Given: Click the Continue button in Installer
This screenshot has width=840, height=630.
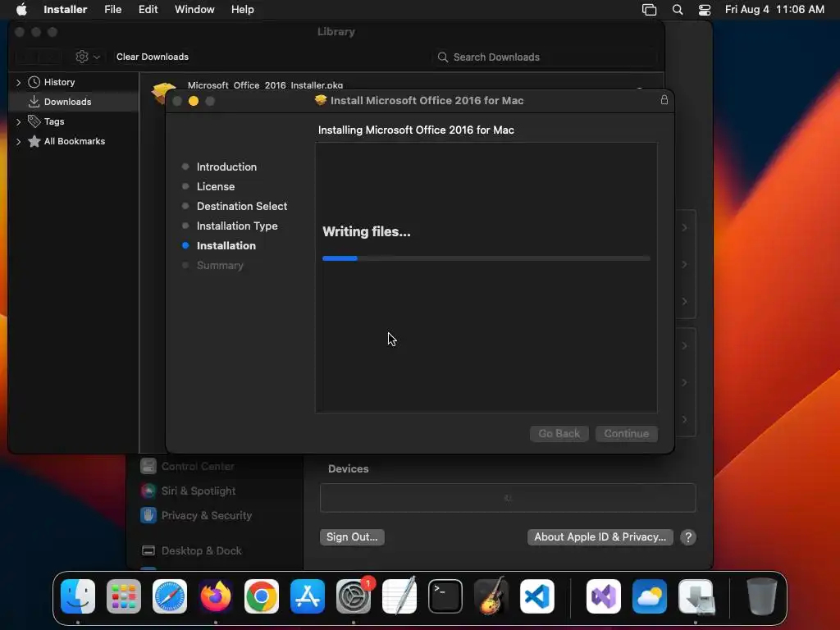Looking at the screenshot, I should point(627,433).
